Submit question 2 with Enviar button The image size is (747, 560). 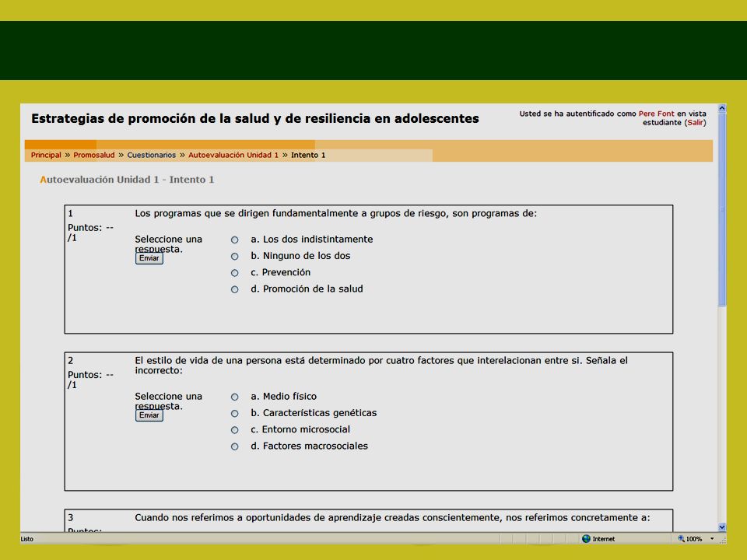pos(149,415)
